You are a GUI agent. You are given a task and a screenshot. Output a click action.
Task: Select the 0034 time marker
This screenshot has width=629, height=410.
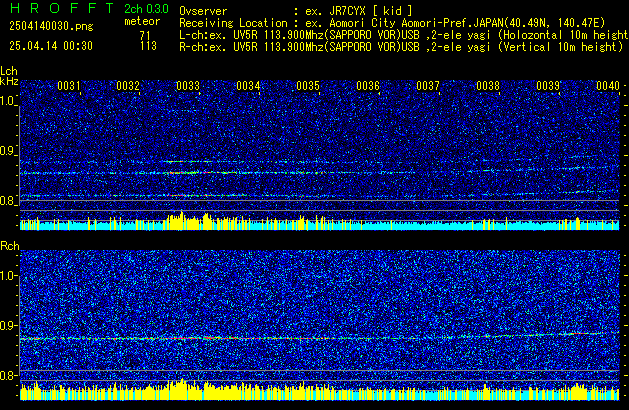click(248, 86)
